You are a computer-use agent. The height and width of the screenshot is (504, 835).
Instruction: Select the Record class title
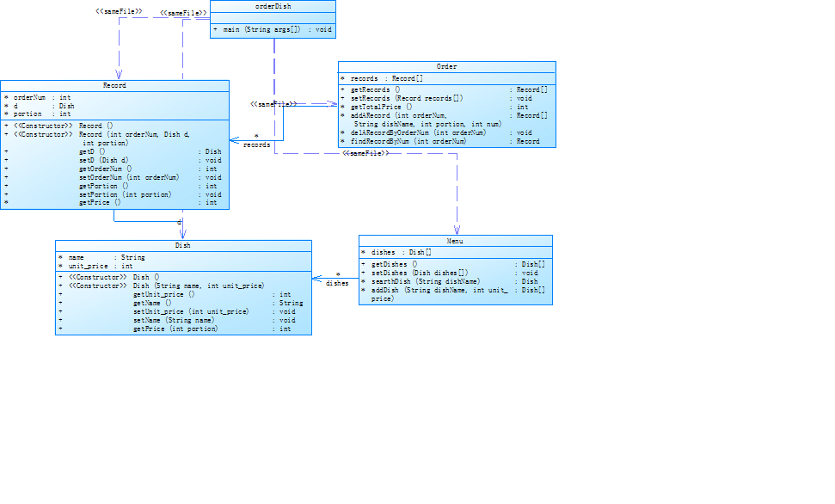point(114,85)
